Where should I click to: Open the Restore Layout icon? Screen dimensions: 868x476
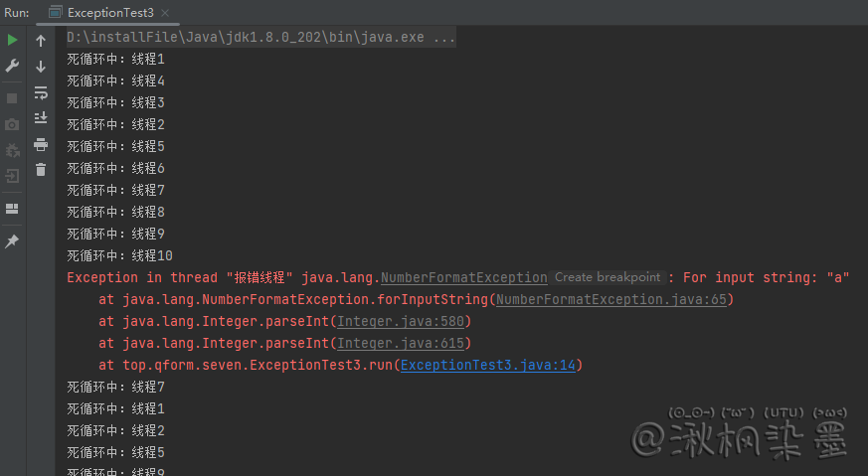tap(12, 209)
